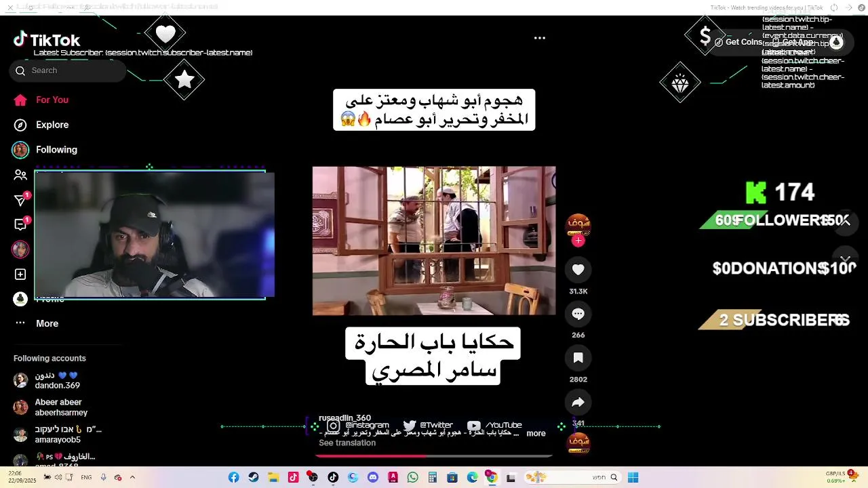
Task: Open the Upload plus icon in sidebar
Action: [x=20, y=274]
